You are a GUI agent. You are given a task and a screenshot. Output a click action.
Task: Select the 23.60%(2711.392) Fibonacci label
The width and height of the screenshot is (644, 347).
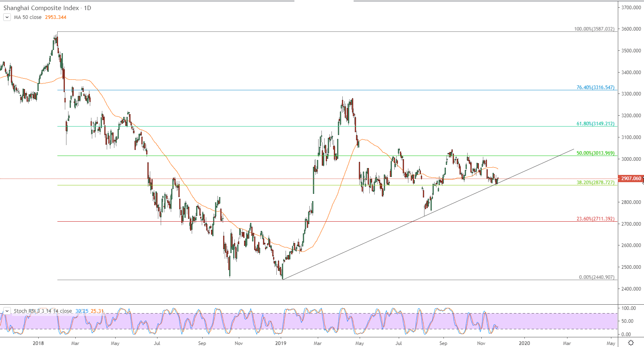[596, 219]
